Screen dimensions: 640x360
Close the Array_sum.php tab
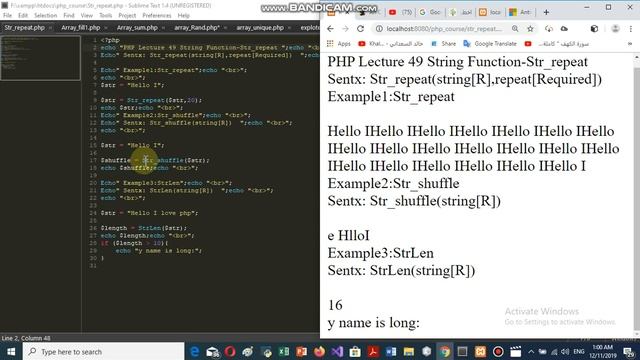pos(163,28)
